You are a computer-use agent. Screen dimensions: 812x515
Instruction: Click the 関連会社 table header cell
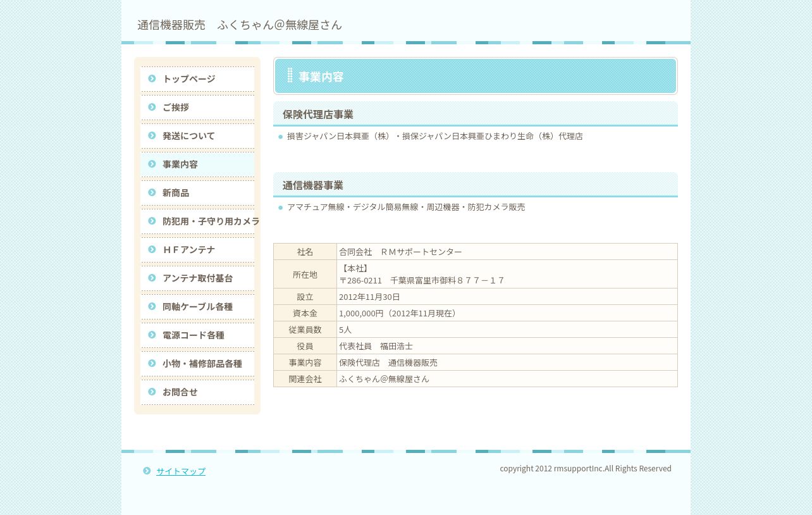pos(305,379)
